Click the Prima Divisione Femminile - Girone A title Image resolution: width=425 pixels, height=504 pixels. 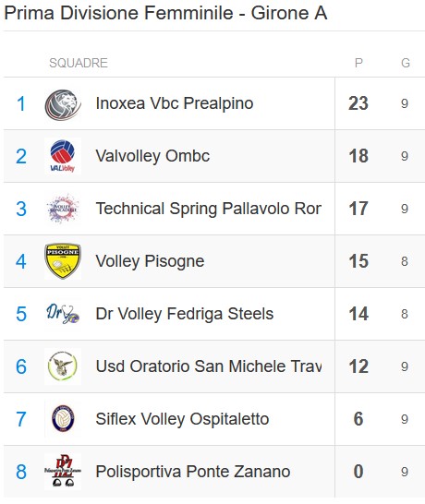tap(165, 13)
